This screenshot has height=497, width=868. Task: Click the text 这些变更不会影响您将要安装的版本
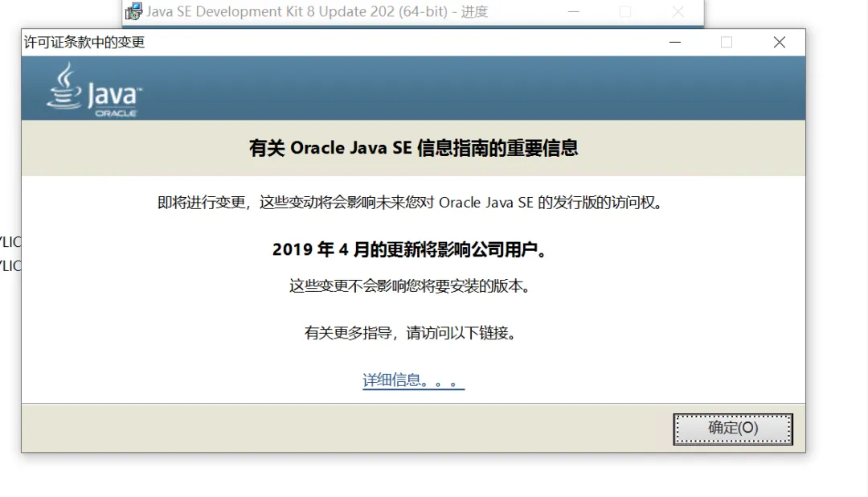(x=410, y=286)
